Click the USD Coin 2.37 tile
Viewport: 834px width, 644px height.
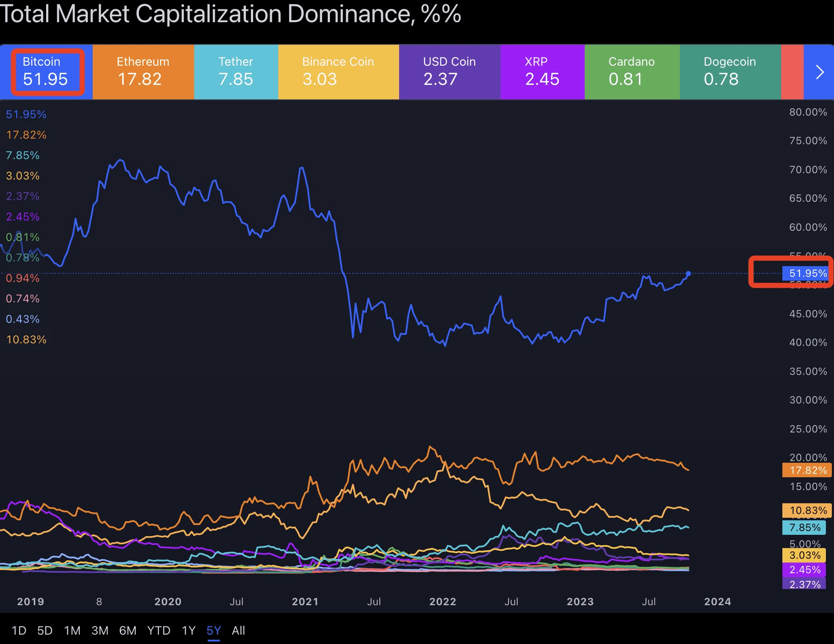click(x=449, y=72)
